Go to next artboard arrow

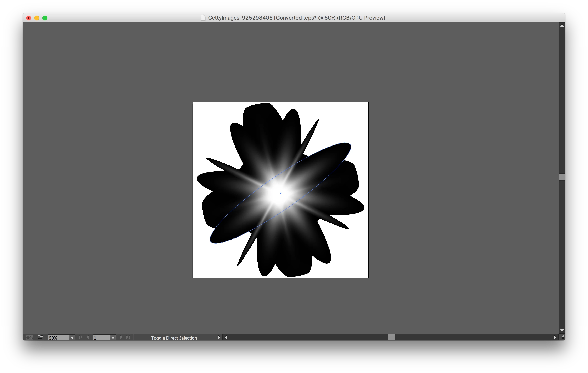click(x=121, y=337)
